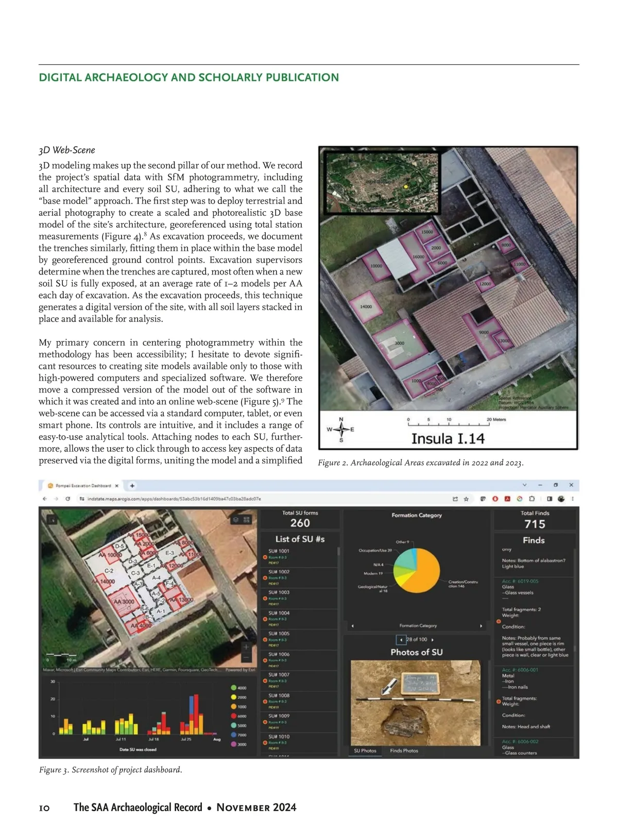Open the map layers icon
The image size is (618, 840).
click(235, 520)
